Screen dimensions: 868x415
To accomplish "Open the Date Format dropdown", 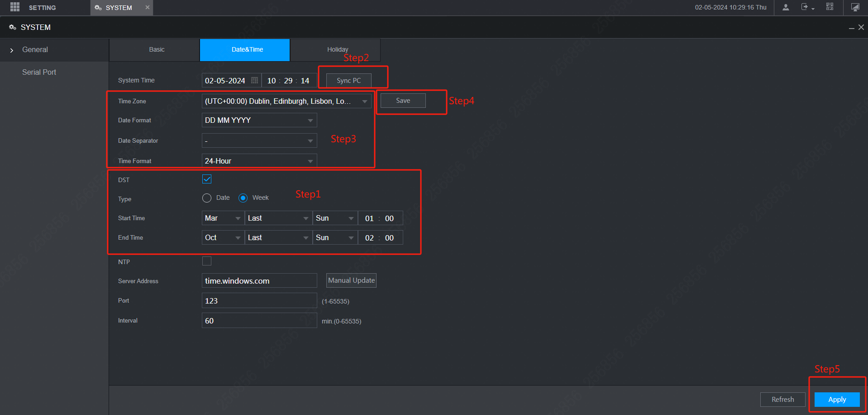I will [x=310, y=120].
